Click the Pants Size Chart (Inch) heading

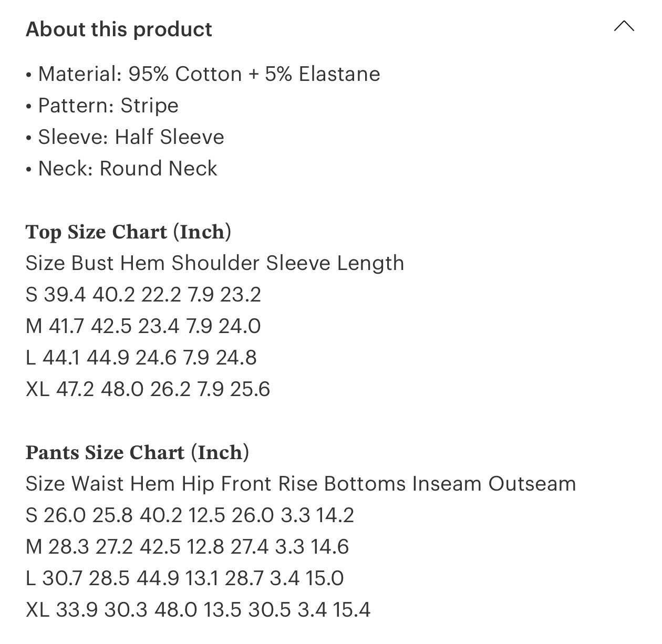(137, 452)
